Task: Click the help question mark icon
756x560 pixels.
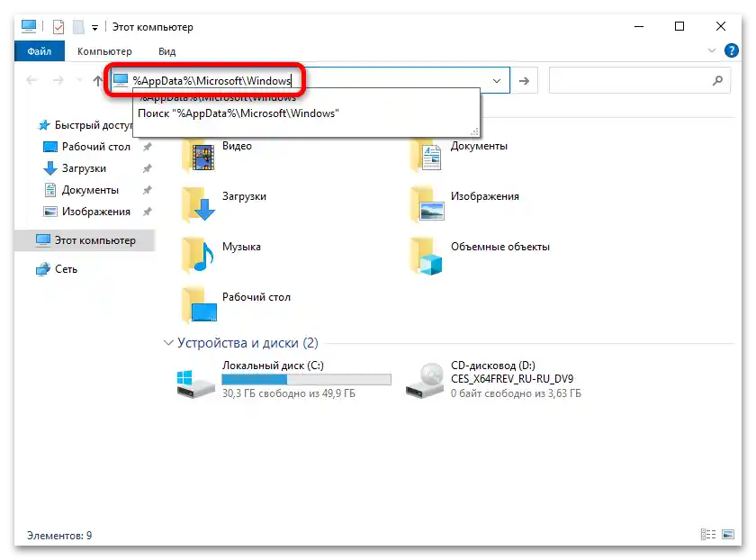Action: (x=731, y=50)
